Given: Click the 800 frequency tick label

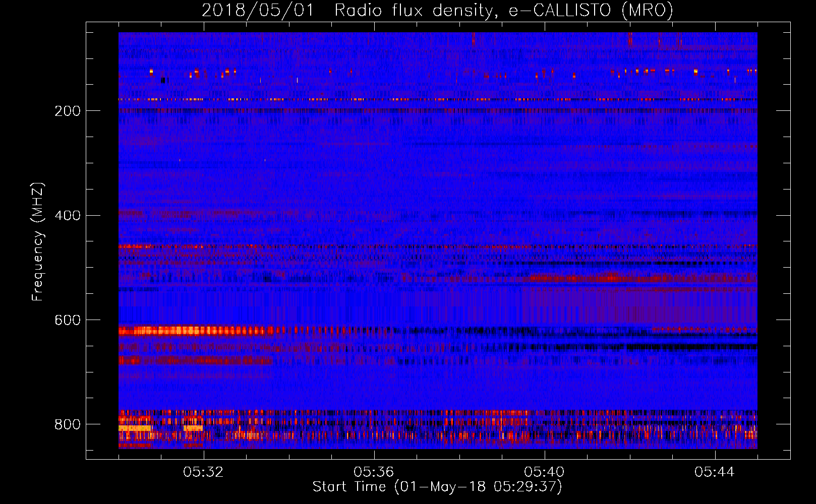Looking at the screenshot, I should click(68, 425).
